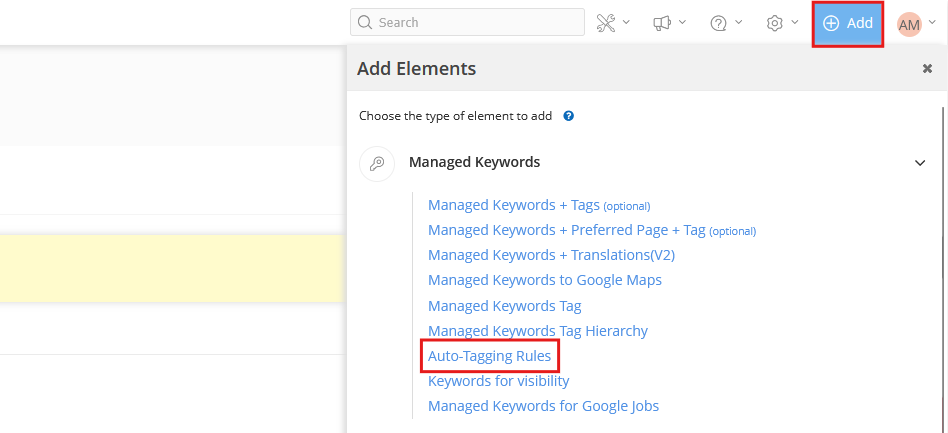Click the AM user avatar

point(909,24)
